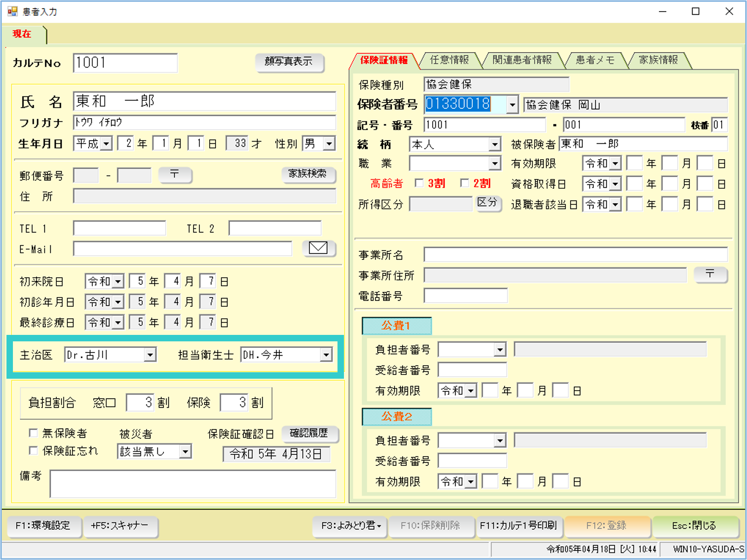Click the app icon in title bar
747x560 pixels.
tap(12, 12)
